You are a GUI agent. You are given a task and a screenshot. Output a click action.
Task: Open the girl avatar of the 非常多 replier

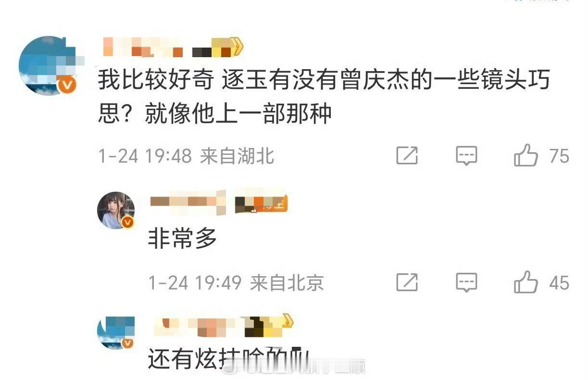116,210
